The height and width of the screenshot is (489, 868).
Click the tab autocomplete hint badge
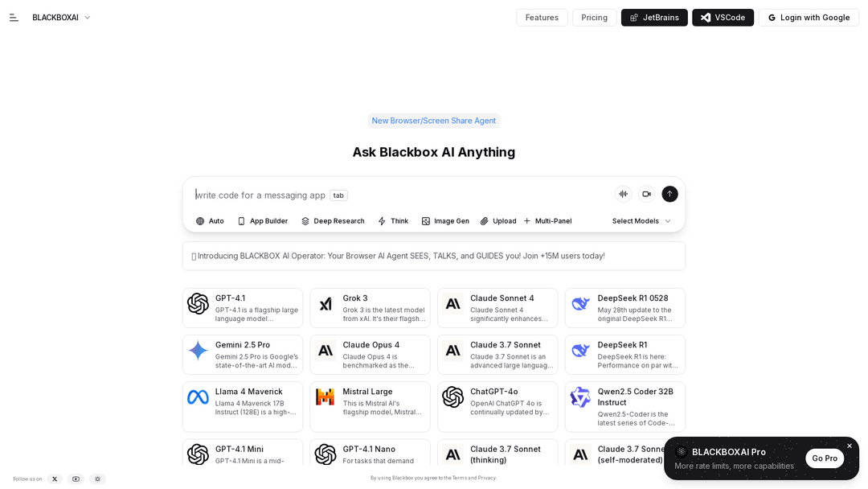pos(338,195)
